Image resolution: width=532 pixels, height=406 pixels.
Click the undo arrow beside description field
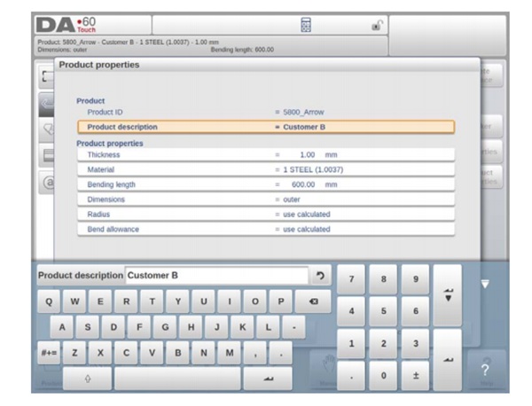[320, 276]
